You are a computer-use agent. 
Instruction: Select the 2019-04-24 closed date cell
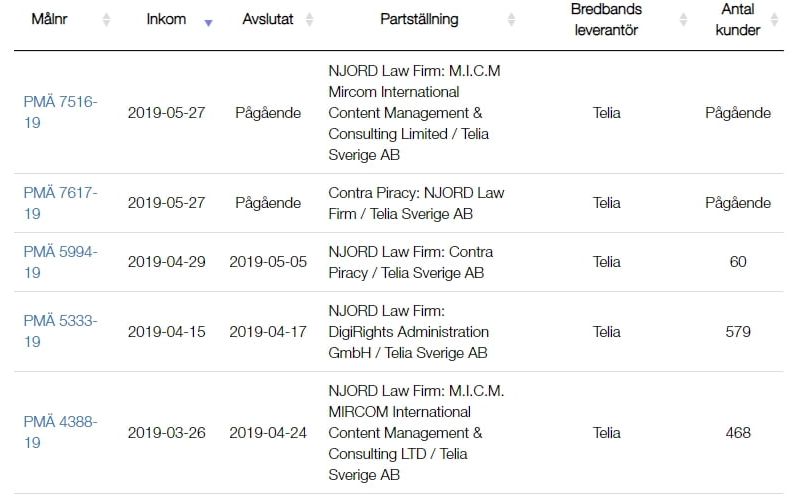click(268, 433)
